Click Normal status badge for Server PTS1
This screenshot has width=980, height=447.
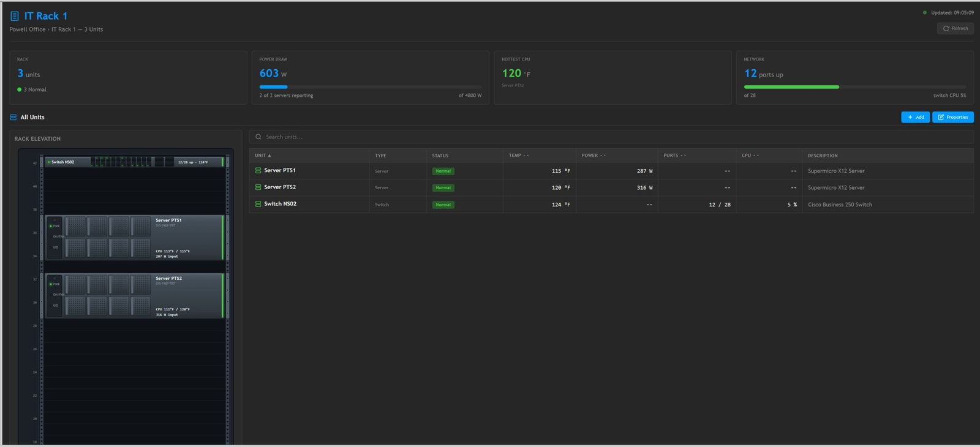coord(443,171)
